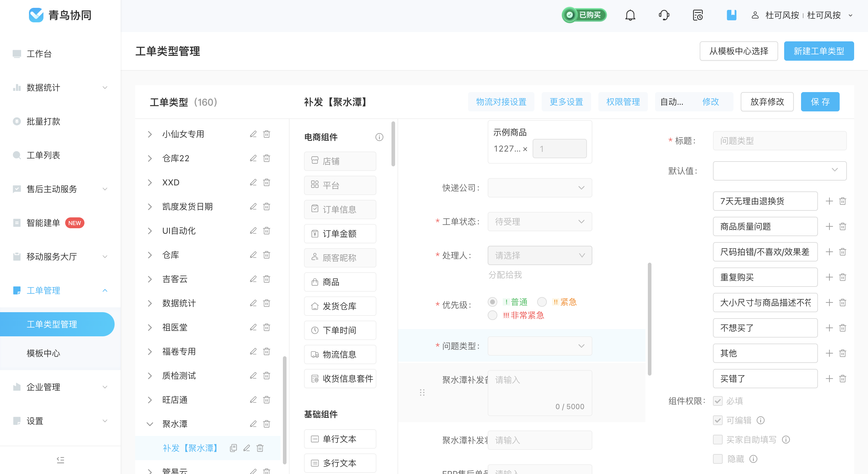Edit the 凯度发货日期 category
The width and height of the screenshot is (868, 474).
(x=253, y=207)
